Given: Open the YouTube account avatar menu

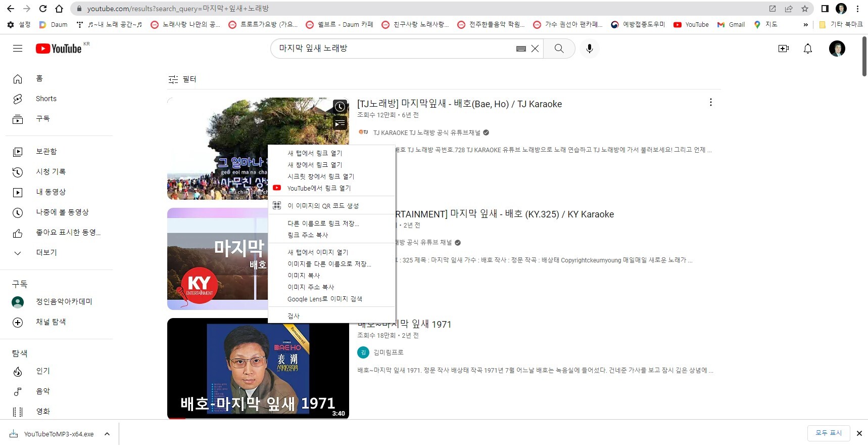Looking at the screenshot, I should [837, 49].
